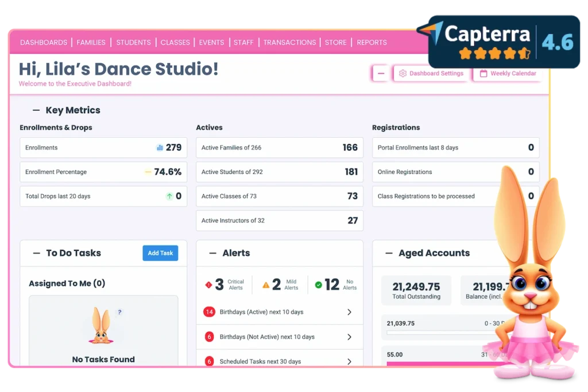Click the green No Alerts checkmark icon
Image resolution: width=588 pixels, height=392 pixels.
coord(318,285)
